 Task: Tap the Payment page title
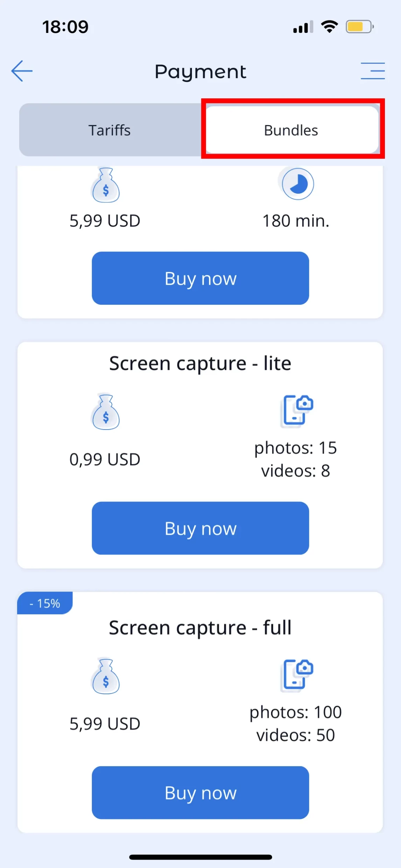[x=200, y=71]
